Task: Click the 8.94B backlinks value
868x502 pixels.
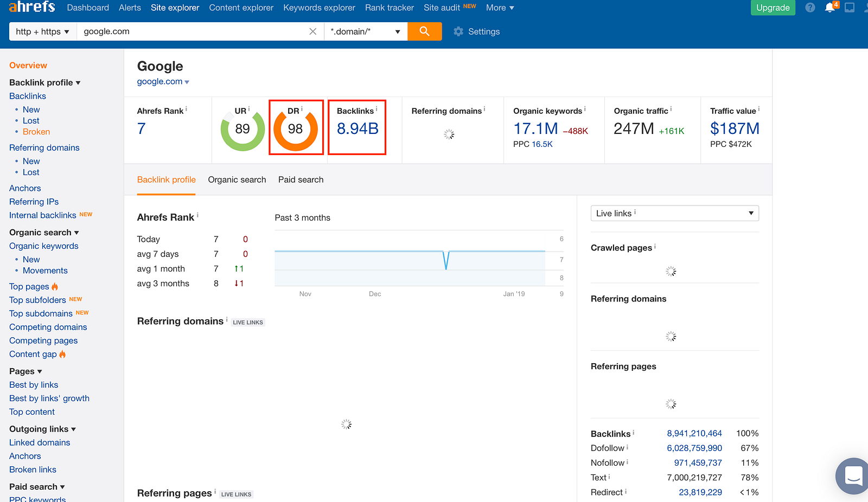Action: tap(358, 129)
